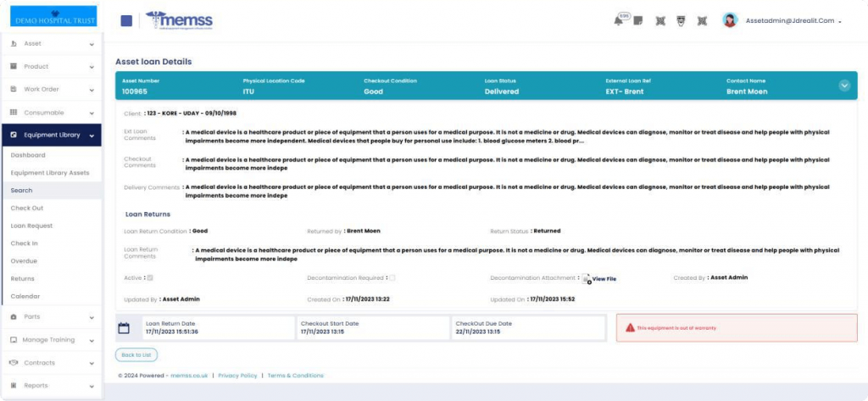Open the sticky note icon in header

[637, 21]
